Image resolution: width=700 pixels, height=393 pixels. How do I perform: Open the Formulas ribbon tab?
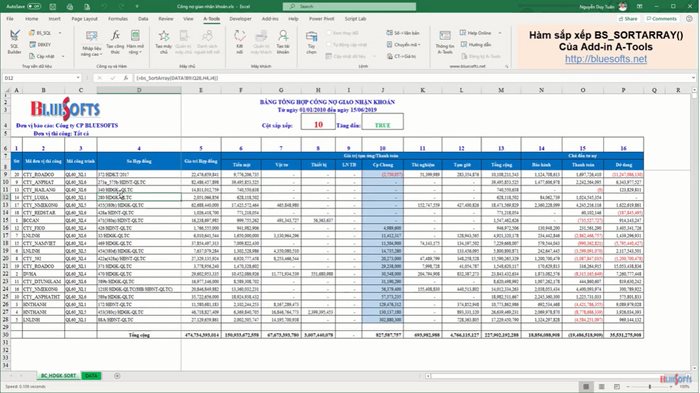click(118, 19)
